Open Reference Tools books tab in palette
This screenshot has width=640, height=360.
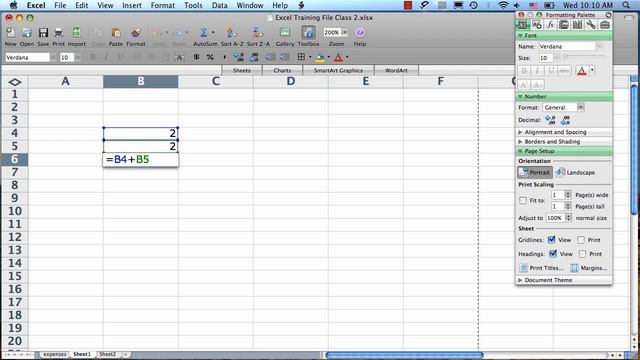pos(577,25)
